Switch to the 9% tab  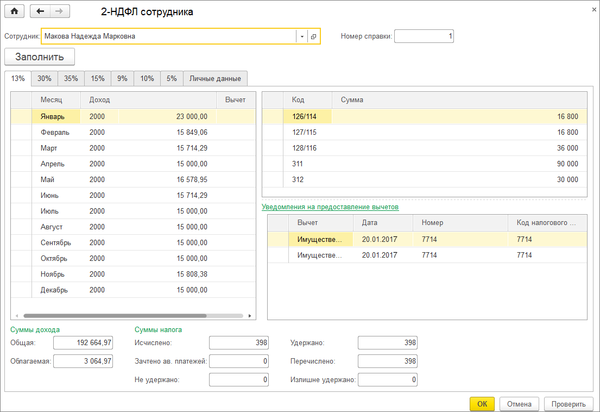pos(122,78)
